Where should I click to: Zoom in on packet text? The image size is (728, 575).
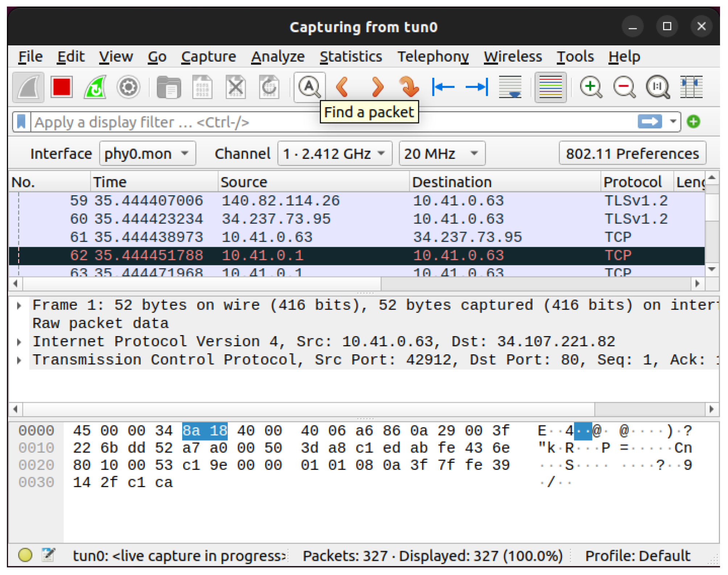[x=591, y=87]
